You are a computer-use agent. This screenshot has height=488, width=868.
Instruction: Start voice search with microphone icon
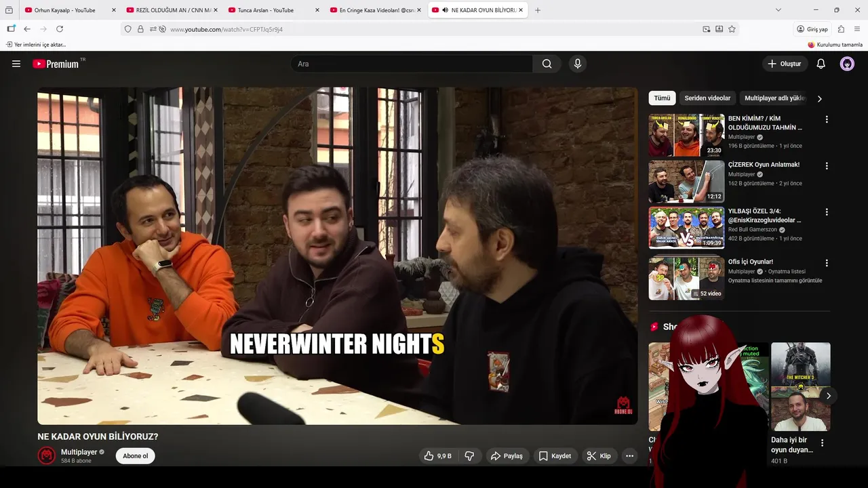[578, 64]
